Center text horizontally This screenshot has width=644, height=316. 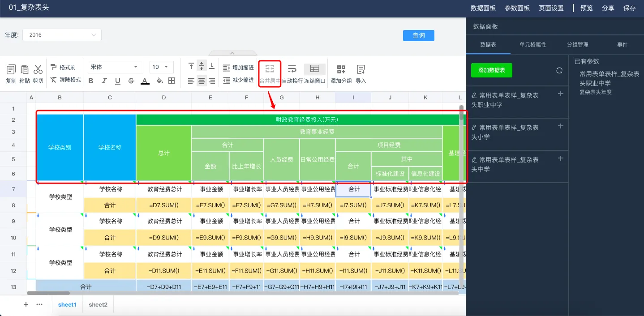[x=202, y=81]
